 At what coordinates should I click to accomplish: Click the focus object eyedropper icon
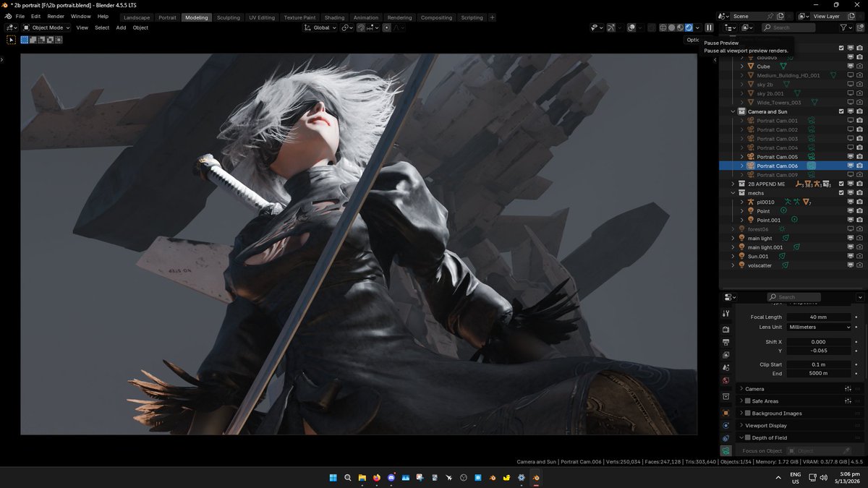pos(847,450)
